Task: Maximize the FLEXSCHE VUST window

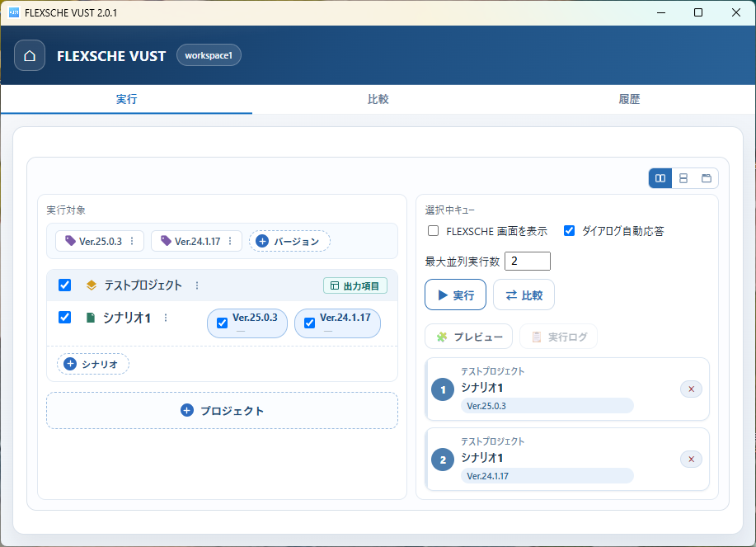Action: 698,12
